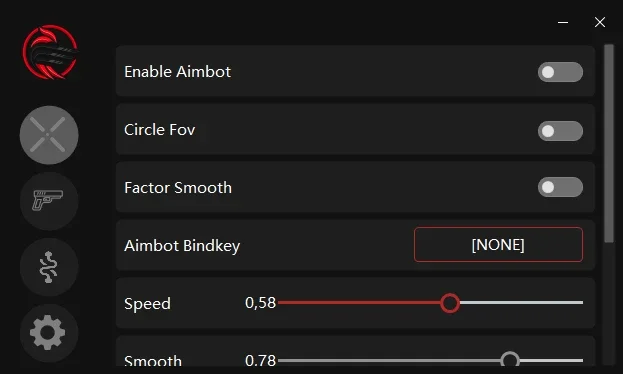Toggle the Enable Aimbot switch
Viewport: 623px width, 374px height.
point(560,72)
